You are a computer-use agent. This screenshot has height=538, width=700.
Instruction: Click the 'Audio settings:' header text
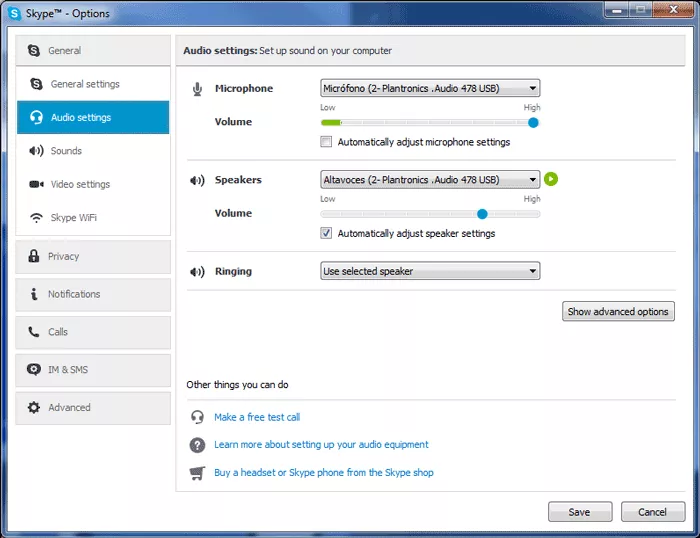tap(220, 50)
